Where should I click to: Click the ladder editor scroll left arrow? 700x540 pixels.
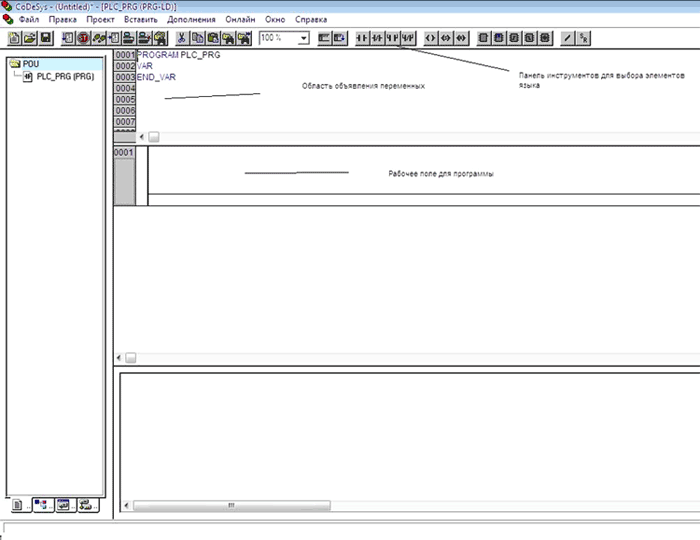119,358
